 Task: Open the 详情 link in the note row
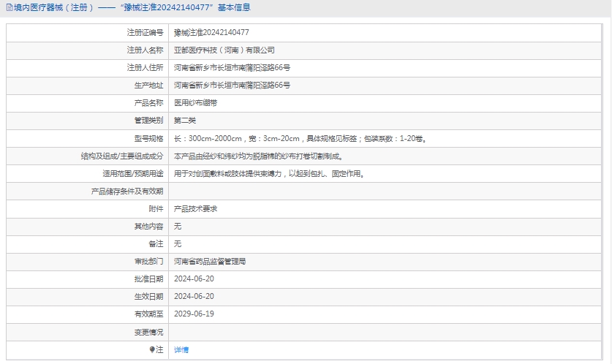(x=181, y=350)
